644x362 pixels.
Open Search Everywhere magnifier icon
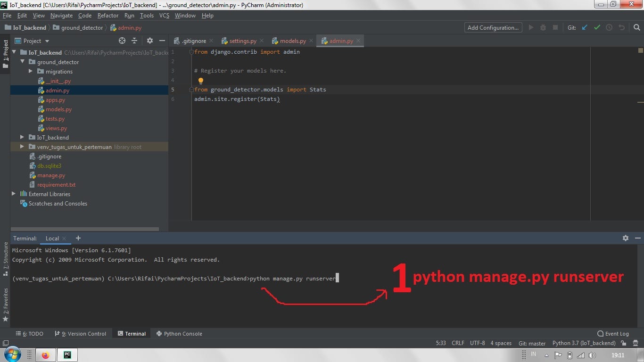pos(636,27)
